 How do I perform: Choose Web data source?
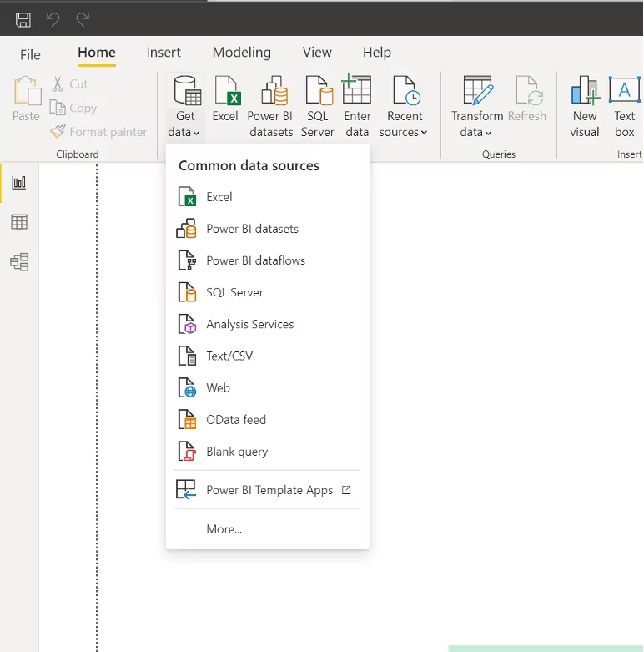coord(267,387)
